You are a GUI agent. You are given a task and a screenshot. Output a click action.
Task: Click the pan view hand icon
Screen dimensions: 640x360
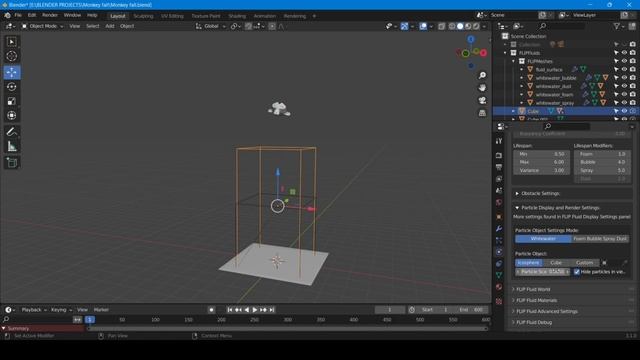coord(482,88)
